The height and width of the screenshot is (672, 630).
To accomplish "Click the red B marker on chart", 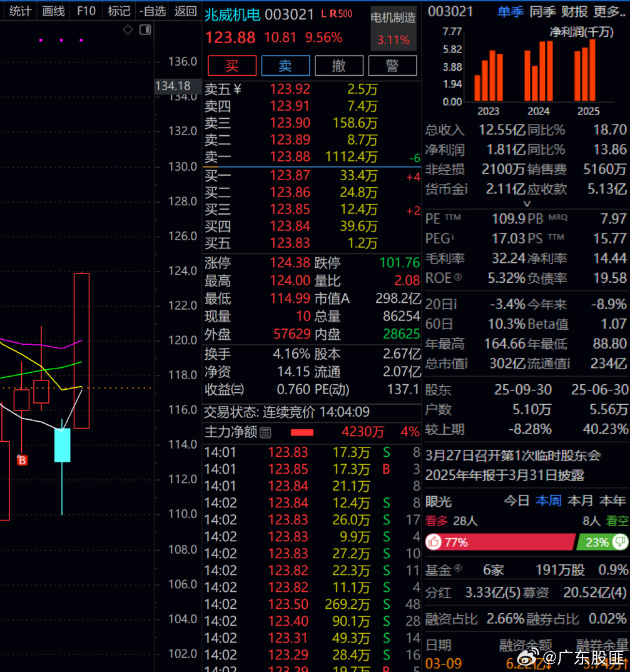I will tap(22, 461).
